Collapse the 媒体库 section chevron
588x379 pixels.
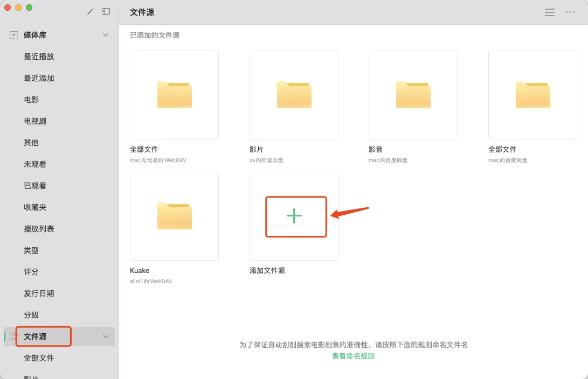click(106, 35)
